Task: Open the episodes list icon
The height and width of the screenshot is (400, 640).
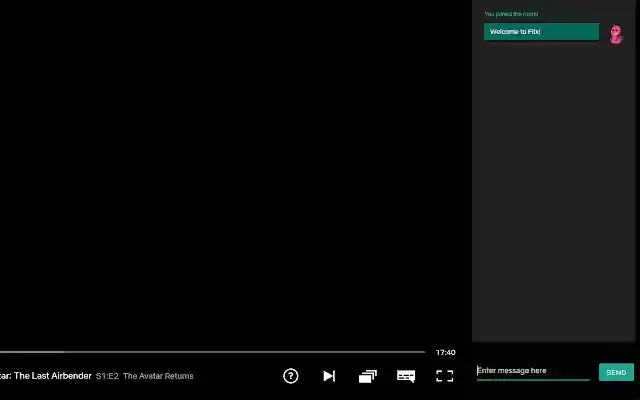Action: (x=367, y=376)
